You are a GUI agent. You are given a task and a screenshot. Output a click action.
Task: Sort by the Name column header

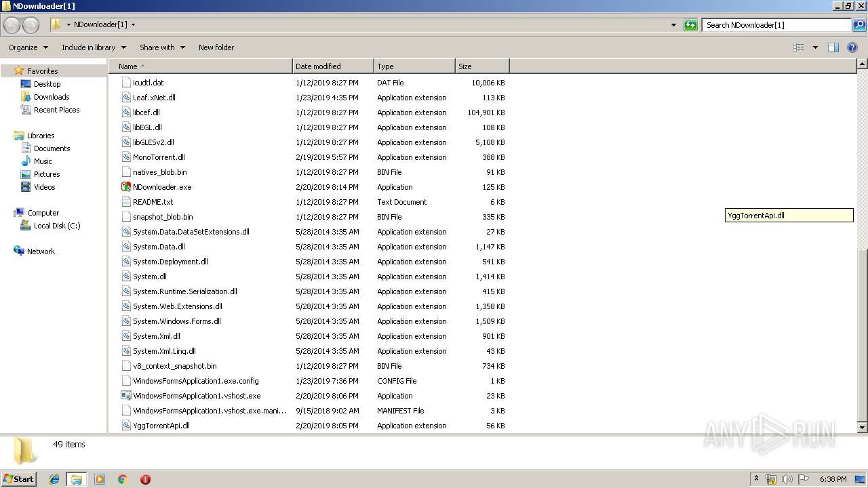pos(201,66)
